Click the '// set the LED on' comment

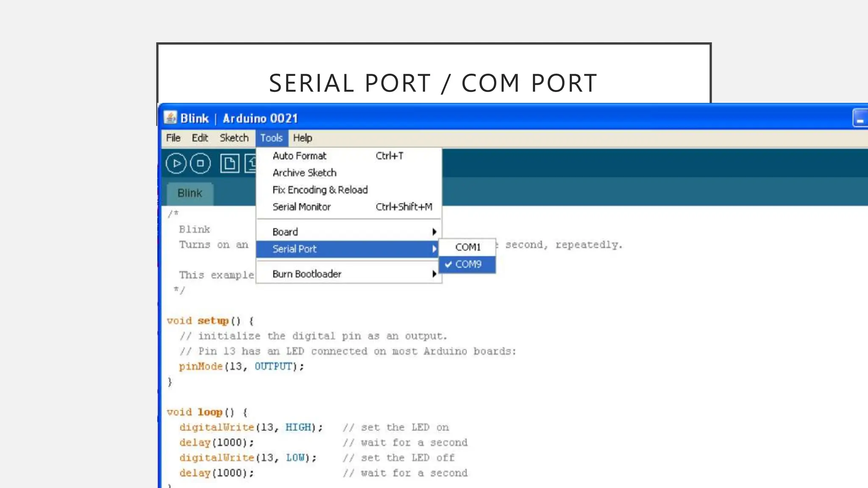pos(396,427)
